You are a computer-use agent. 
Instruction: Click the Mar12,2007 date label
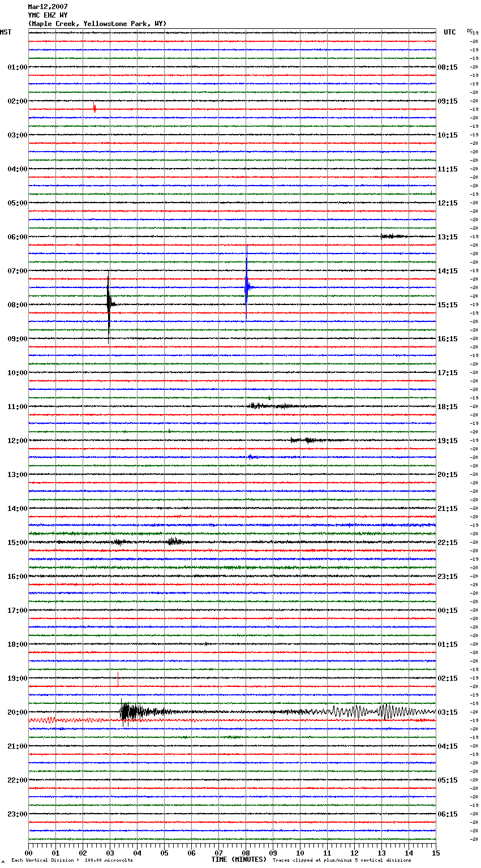48,7
